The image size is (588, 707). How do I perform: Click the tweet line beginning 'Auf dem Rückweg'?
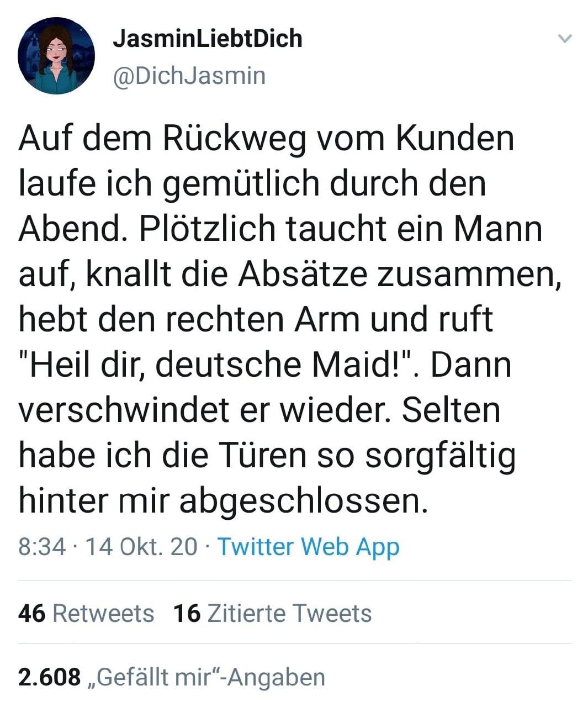click(267, 138)
